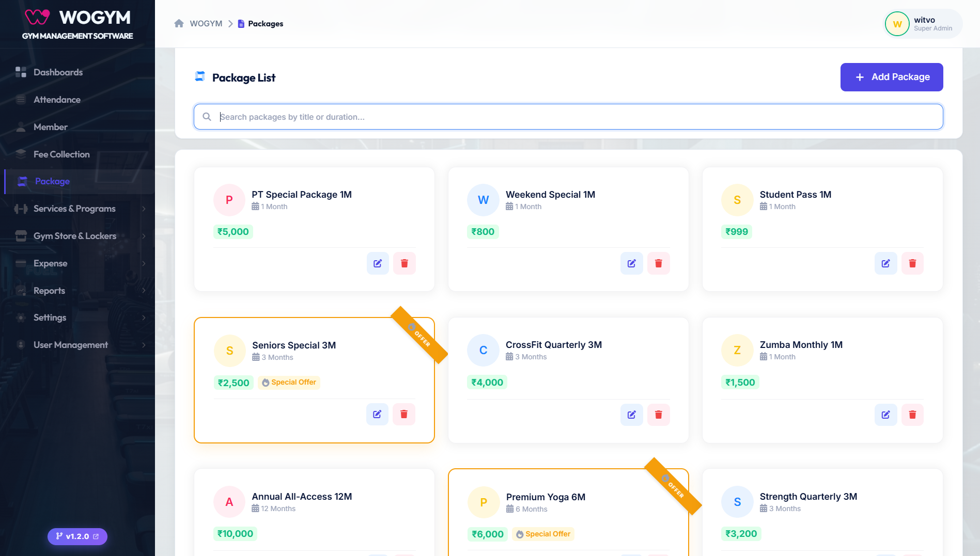Click the Z avatar of Zumba Monthly

(x=737, y=350)
